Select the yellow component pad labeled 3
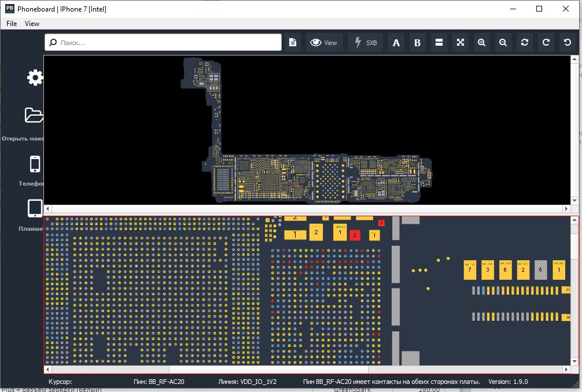This screenshot has height=392, width=582. click(x=488, y=270)
